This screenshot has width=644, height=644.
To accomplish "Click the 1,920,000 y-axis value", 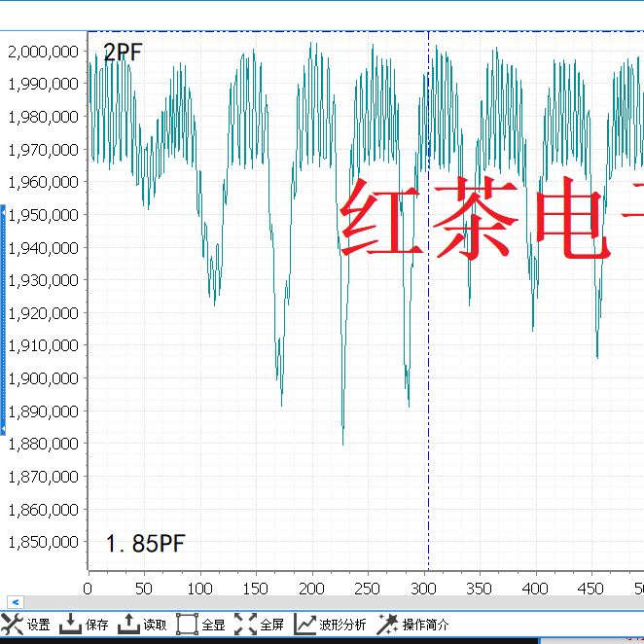I will click(x=43, y=313).
